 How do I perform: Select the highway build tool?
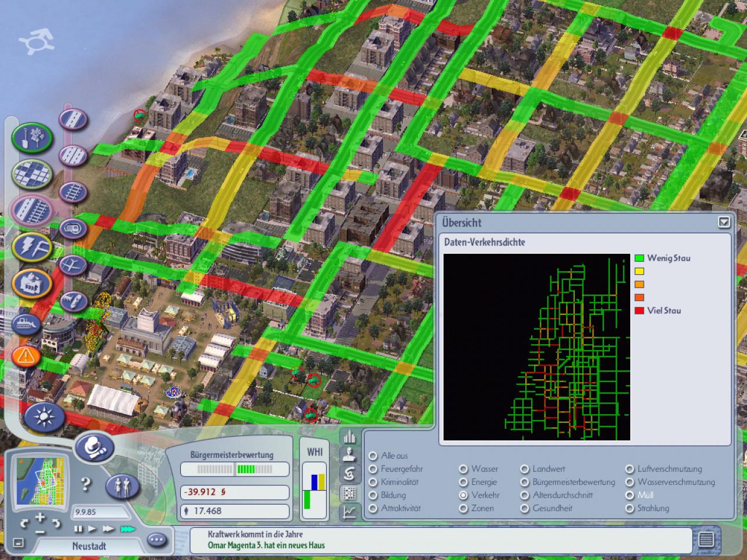click(74, 155)
